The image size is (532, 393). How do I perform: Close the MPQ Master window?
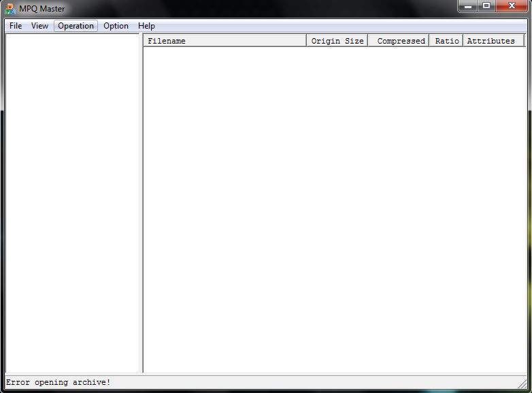[x=512, y=5]
